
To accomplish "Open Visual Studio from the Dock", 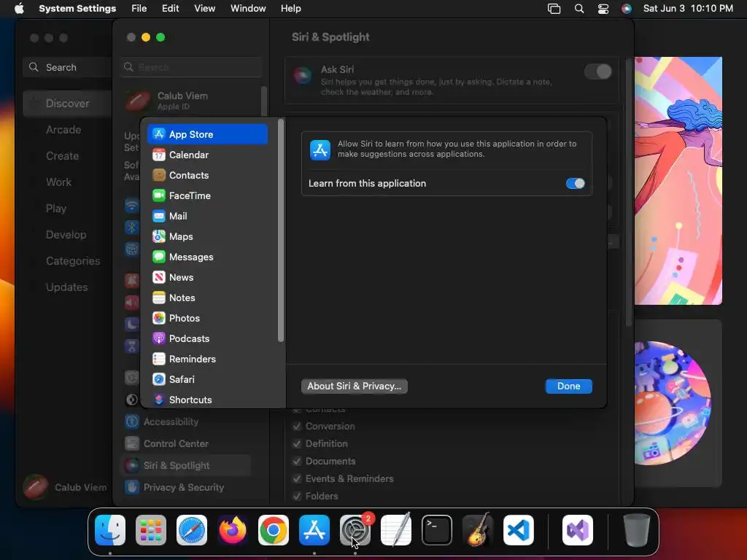I will pos(578,530).
